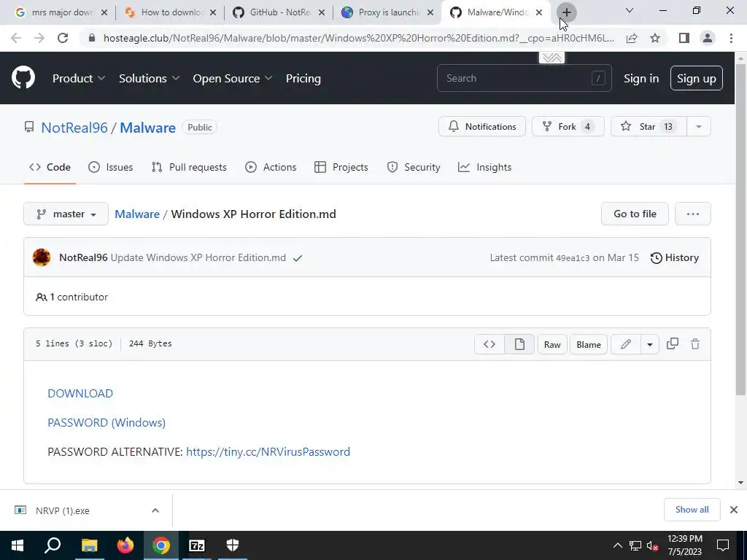Bookmark this page with the star icon

point(655,38)
